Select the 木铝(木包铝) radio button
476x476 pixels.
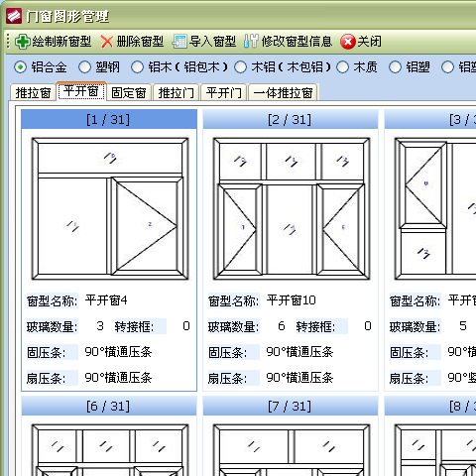tap(240, 67)
